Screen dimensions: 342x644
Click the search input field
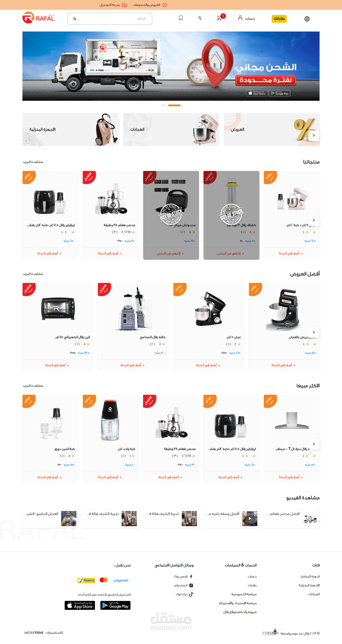point(110,19)
